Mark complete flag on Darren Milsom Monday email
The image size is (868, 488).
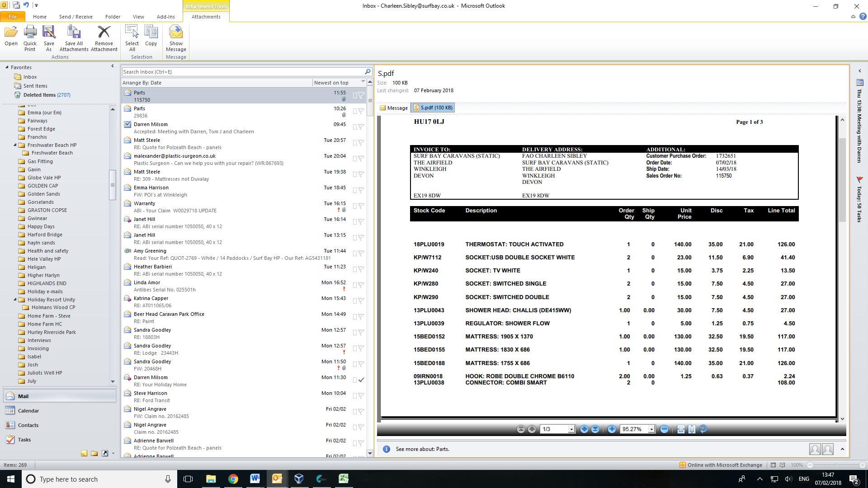pyautogui.click(x=361, y=380)
